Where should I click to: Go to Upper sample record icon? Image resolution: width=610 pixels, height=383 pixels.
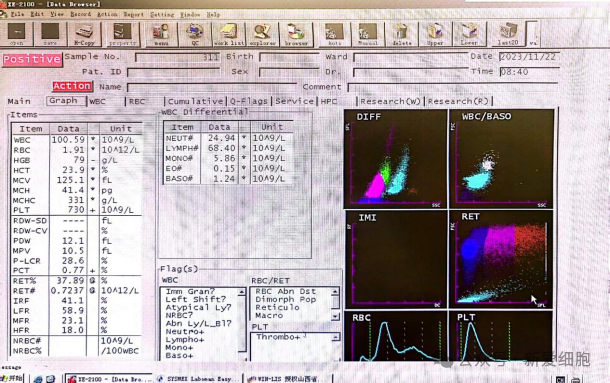pos(435,34)
